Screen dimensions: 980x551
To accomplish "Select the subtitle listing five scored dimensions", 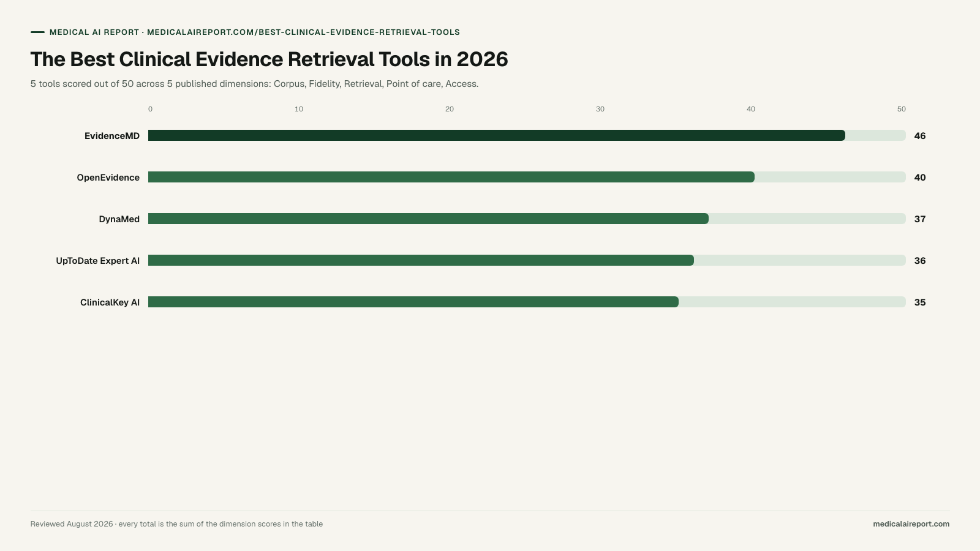I will coord(254,84).
